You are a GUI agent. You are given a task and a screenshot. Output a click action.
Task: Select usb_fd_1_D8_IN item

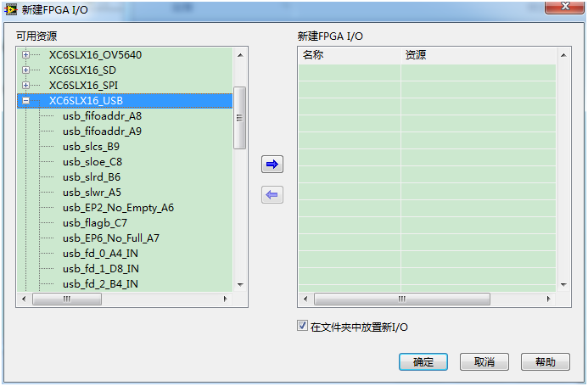point(101,269)
